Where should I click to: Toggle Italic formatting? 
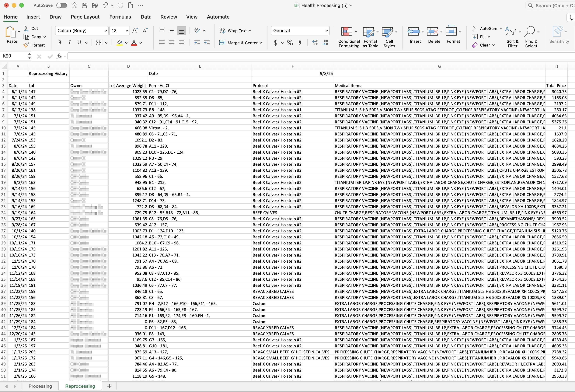click(x=70, y=43)
